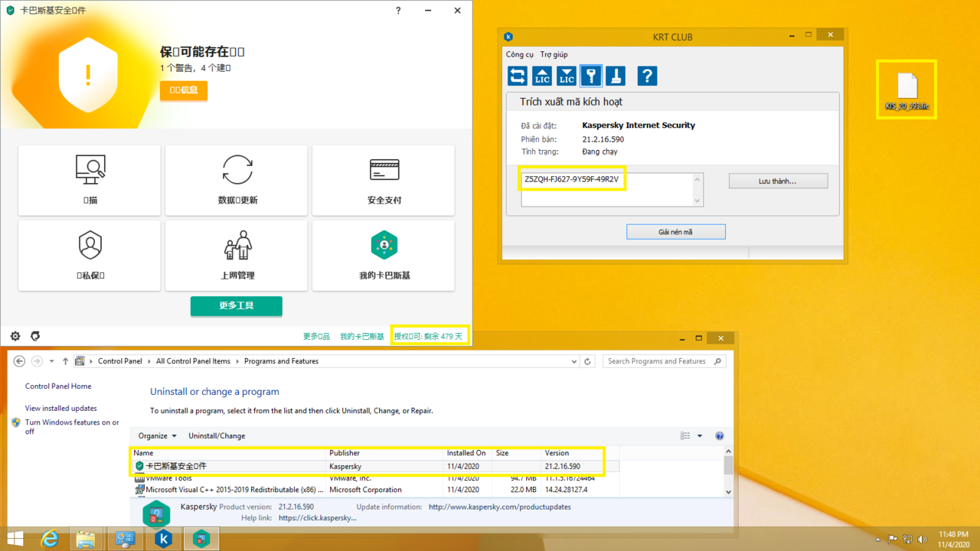The image size is (980, 551).
Task: Open the View installed updates link
Action: point(61,409)
